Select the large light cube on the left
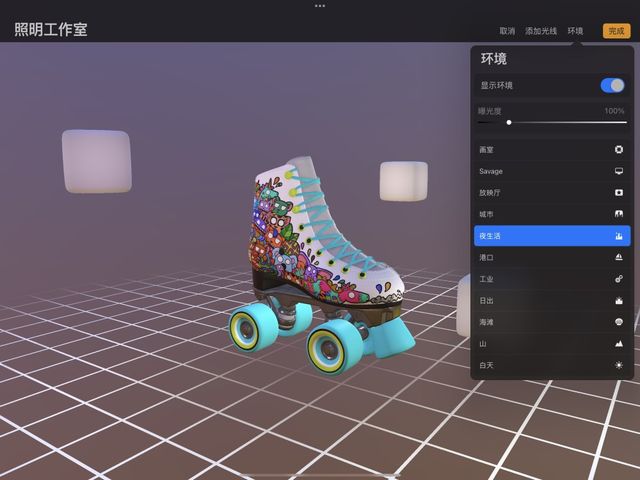This screenshot has width=640, height=480. 97,161
